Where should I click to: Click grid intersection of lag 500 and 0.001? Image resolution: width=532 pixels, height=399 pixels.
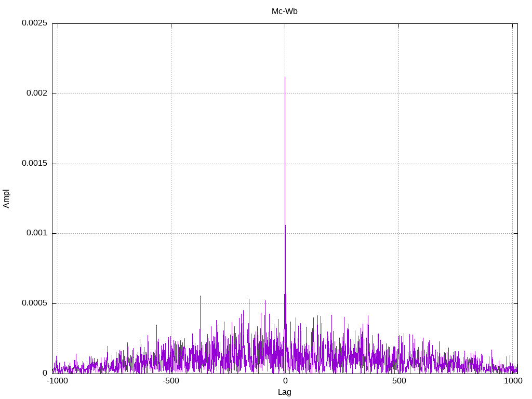398,233
